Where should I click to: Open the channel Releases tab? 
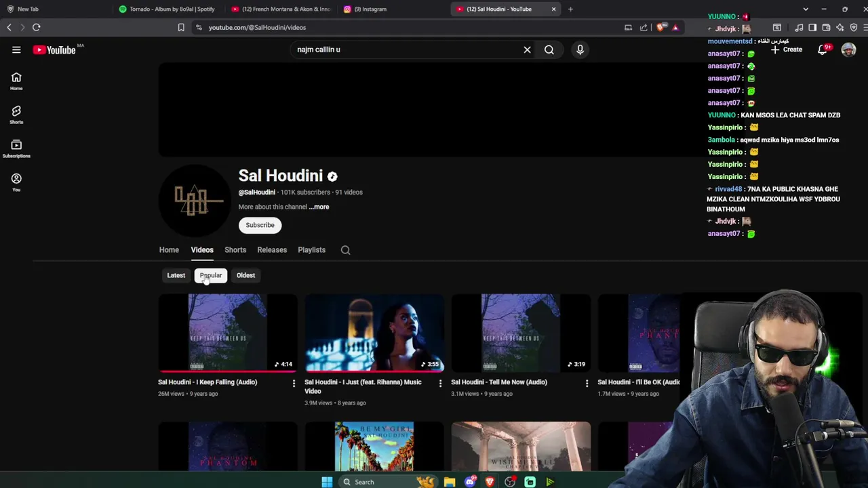272,250
